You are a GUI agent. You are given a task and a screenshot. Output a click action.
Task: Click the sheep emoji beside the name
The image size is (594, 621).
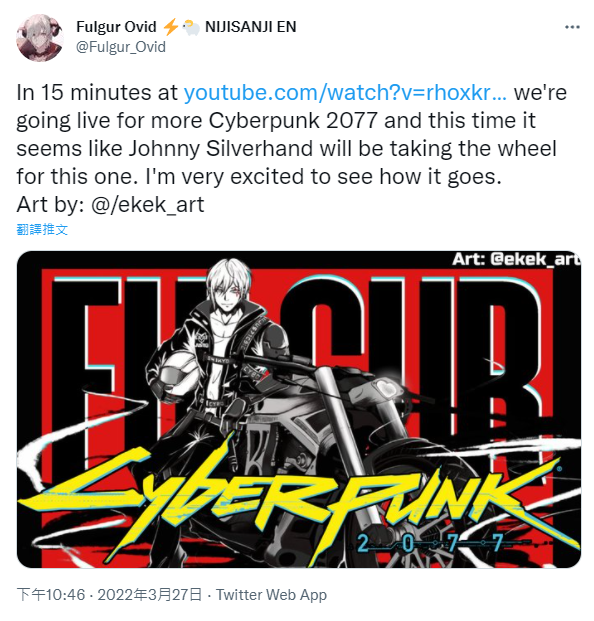tap(191, 27)
